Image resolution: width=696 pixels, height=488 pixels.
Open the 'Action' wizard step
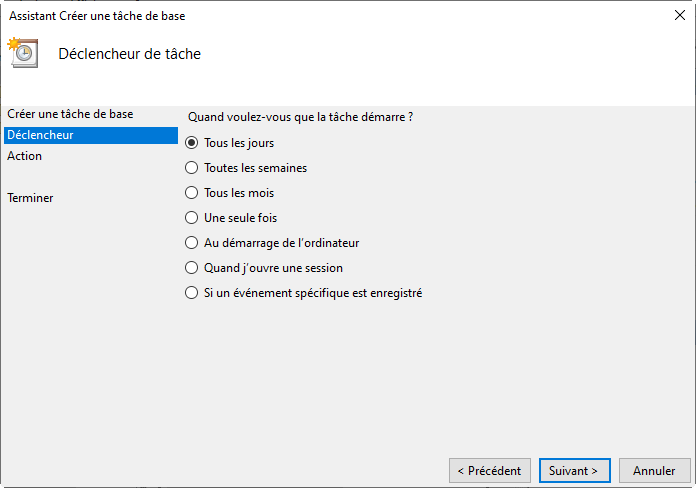coord(25,156)
